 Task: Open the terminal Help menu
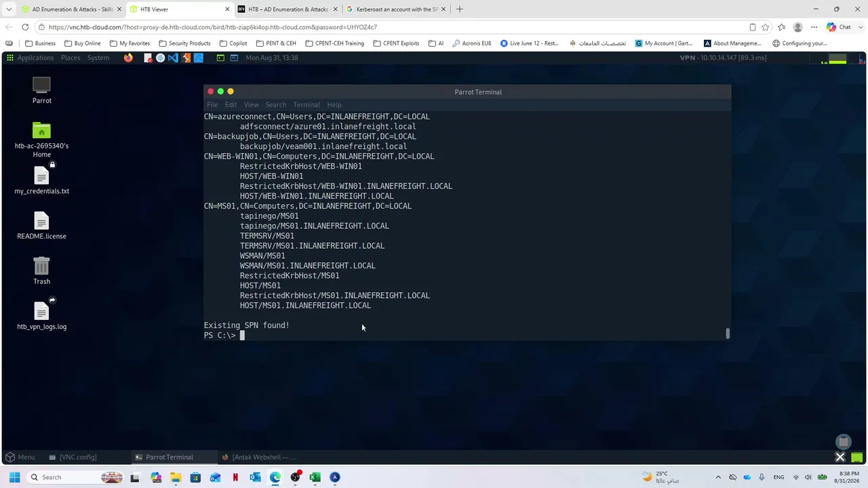point(334,104)
